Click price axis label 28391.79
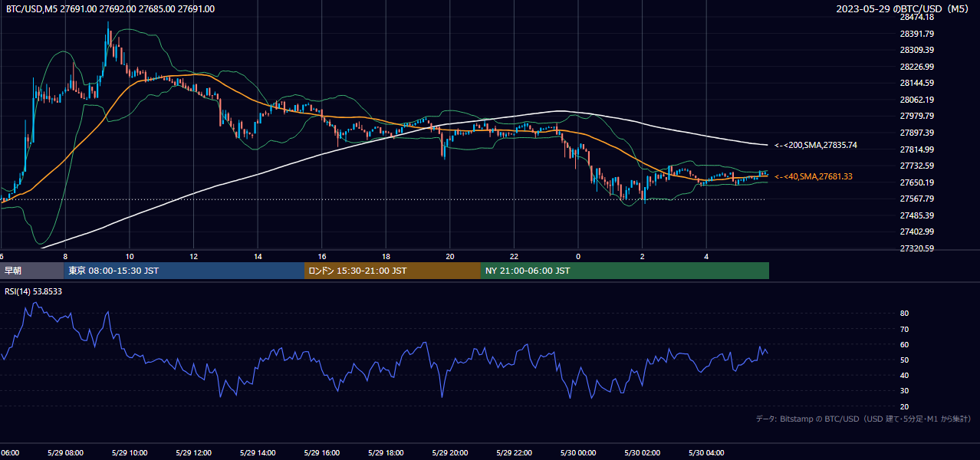 coord(916,34)
